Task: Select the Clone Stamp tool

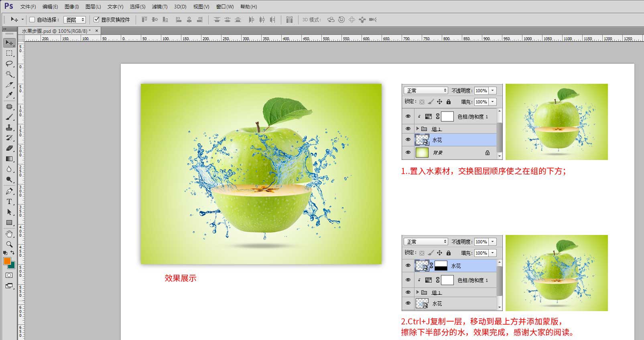Action: 9,127
